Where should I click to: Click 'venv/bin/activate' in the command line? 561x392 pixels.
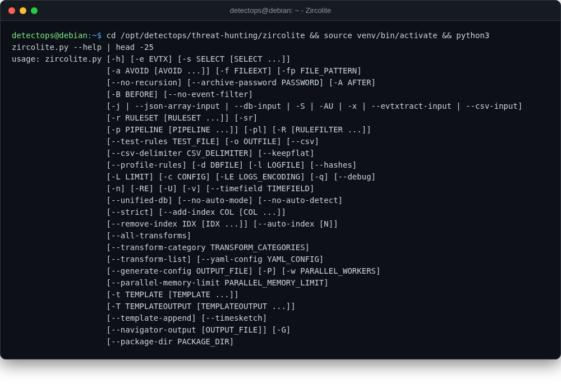397,35
